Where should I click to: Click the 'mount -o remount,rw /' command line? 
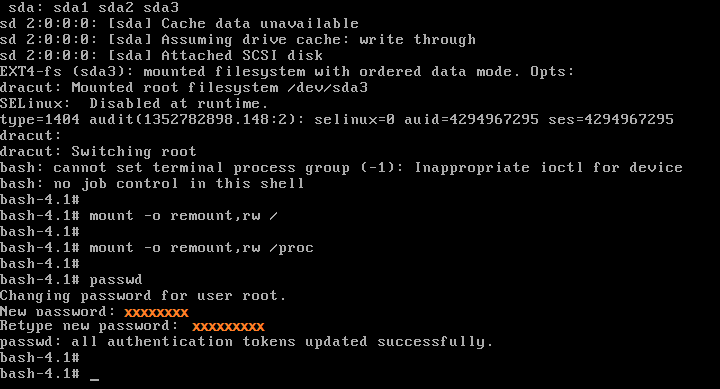point(139,216)
